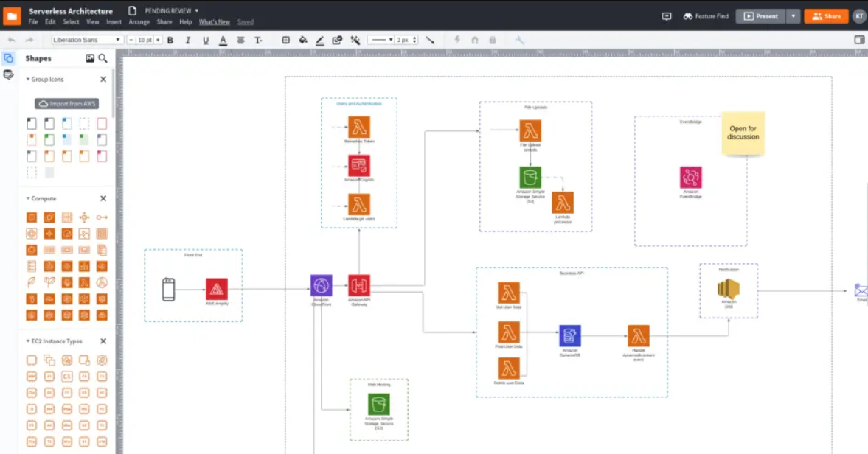868x454 pixels.
Task: Open the text alignment options
Action: click(x=240, y=40)
